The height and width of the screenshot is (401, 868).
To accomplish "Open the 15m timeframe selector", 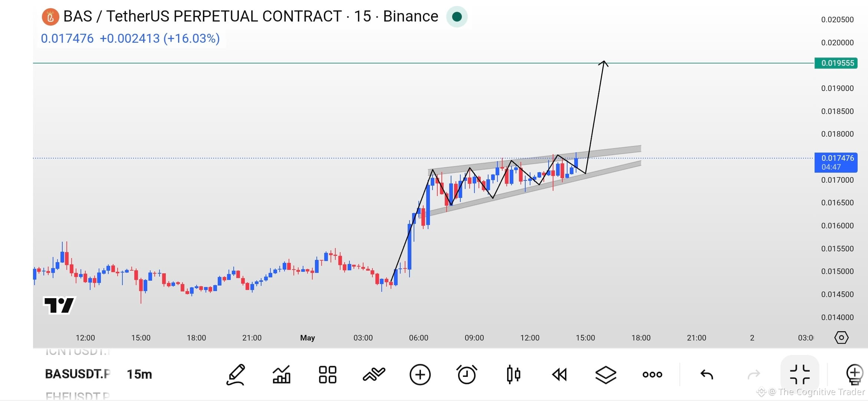I will [139, 374].
